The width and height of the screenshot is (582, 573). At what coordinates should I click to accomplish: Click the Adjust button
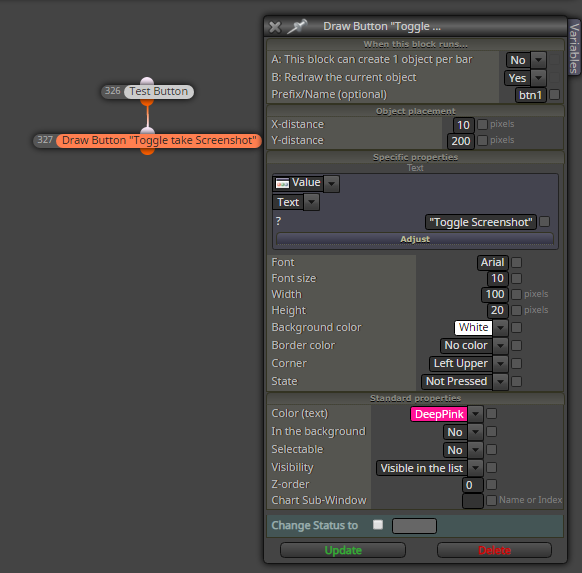coord(415,239)
